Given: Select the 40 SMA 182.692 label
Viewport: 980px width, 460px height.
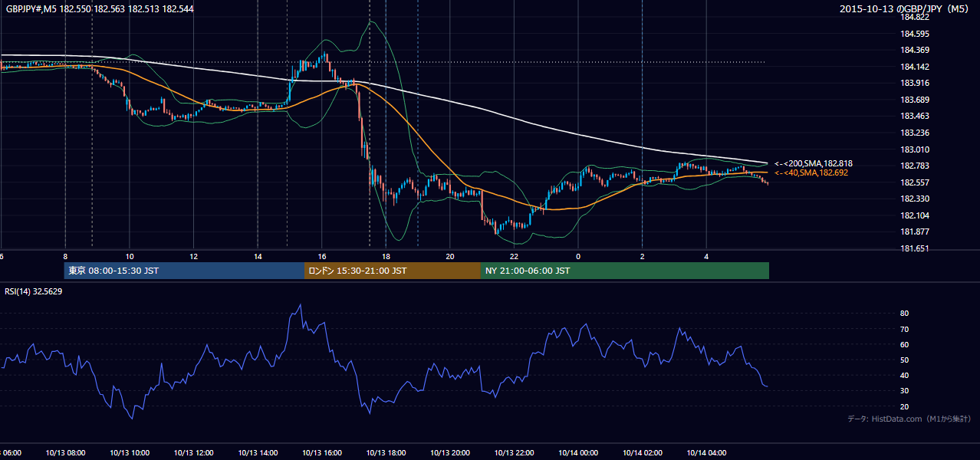Looking at the screenshot, I should (811, 172).
